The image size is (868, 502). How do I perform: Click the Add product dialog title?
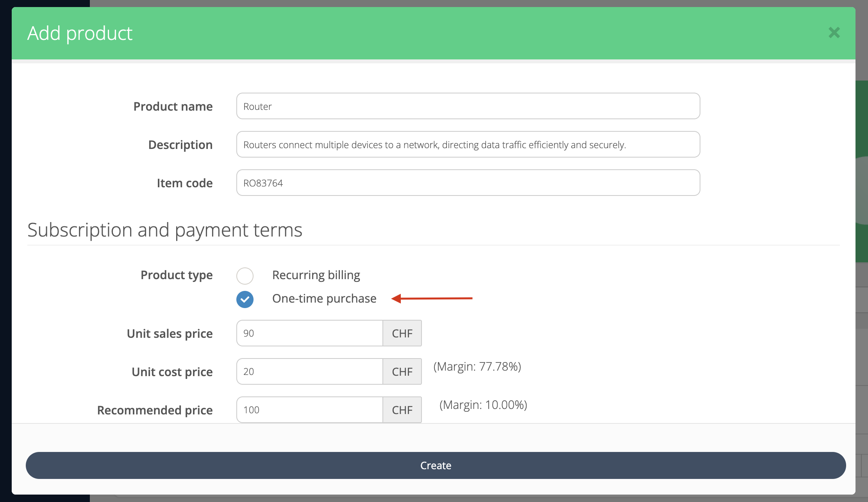[x=80, y=33]
